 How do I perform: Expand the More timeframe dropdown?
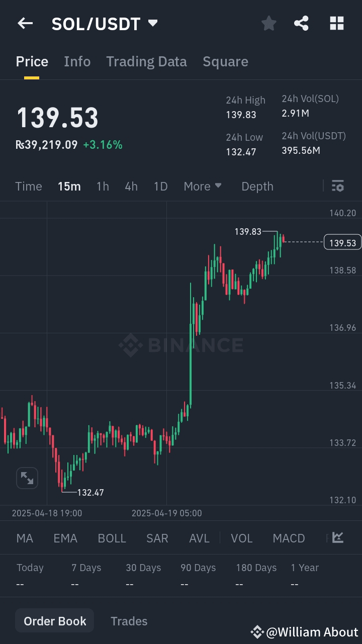pos(202,186)
